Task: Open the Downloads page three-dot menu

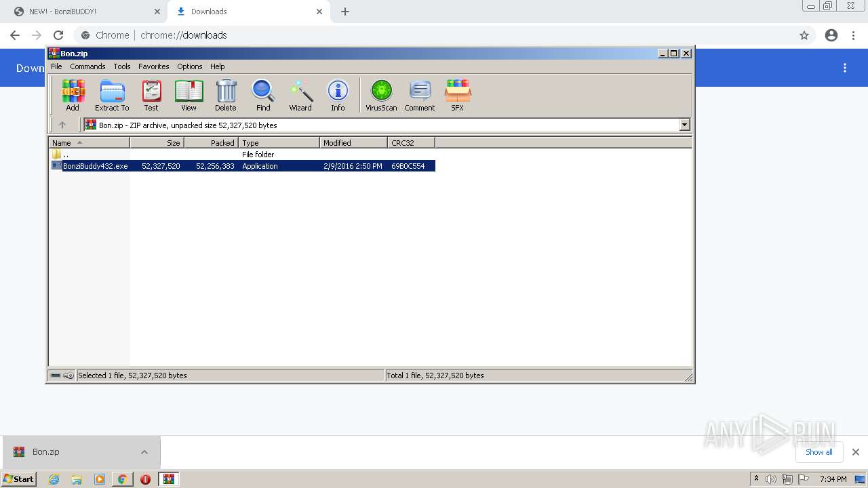Action: click(845, 68)
